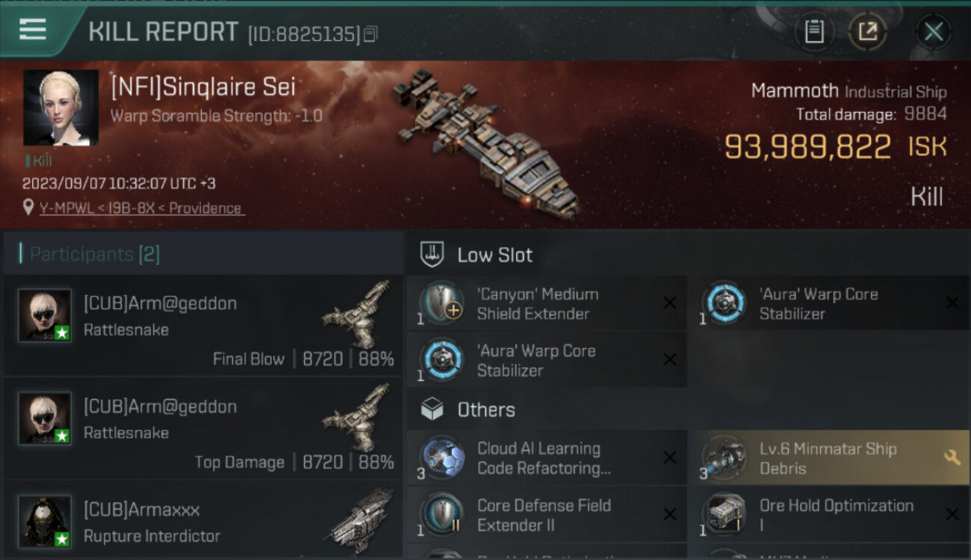Select Ore Hold Optimization I item
Image resolution: width=971 pixels, height=560 pixels.
[830, 515]
